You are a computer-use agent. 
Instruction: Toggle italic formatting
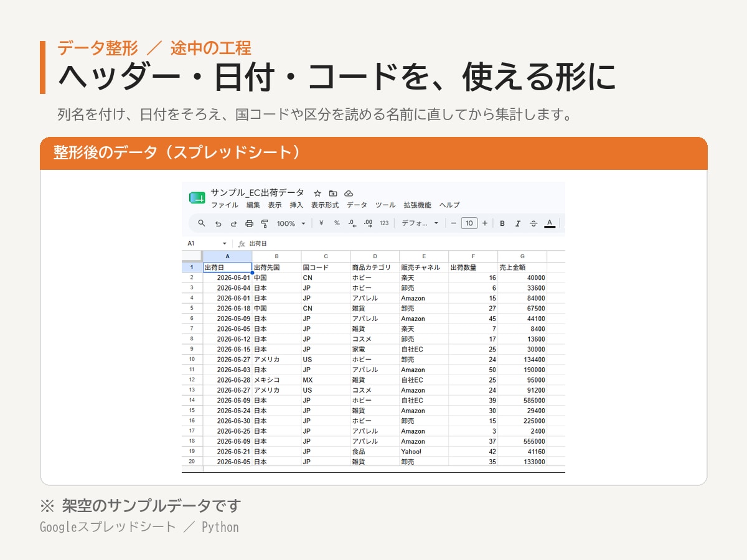518,223
